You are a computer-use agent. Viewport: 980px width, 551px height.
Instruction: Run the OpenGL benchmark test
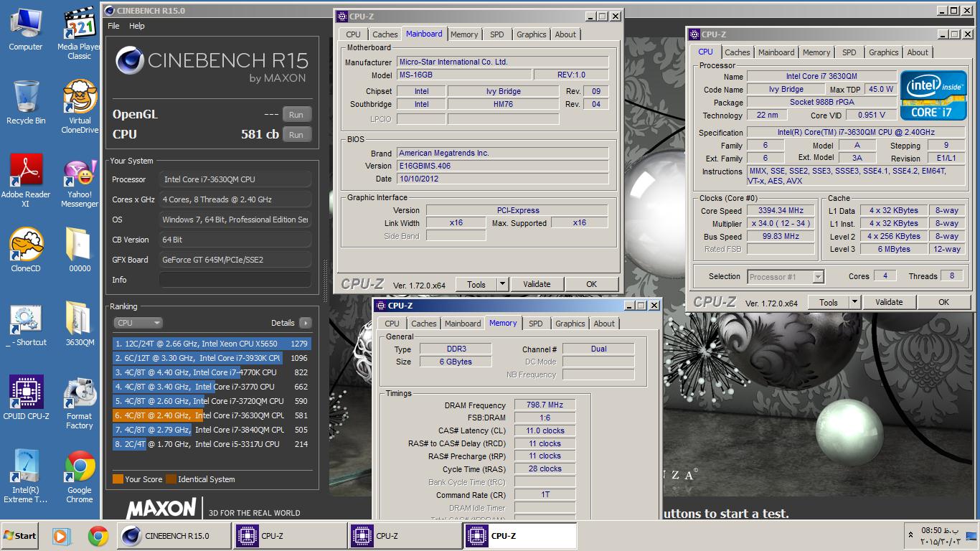(296, 114)
